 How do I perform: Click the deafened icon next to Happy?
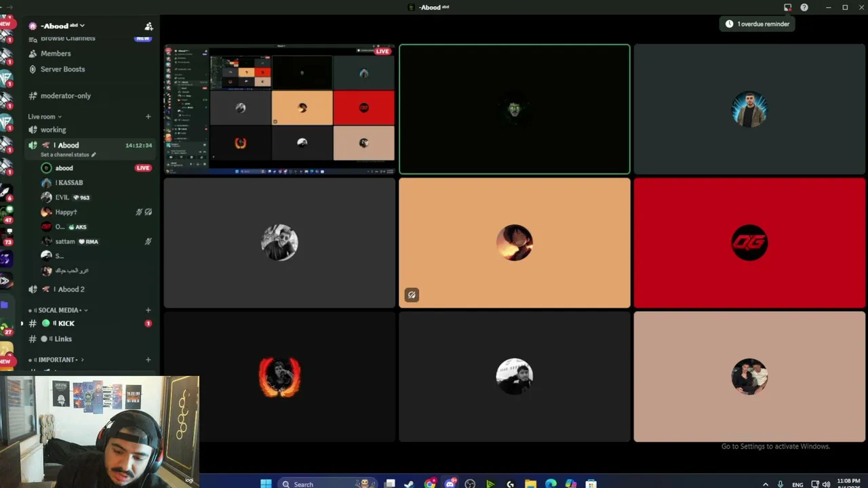click(148, 212)
